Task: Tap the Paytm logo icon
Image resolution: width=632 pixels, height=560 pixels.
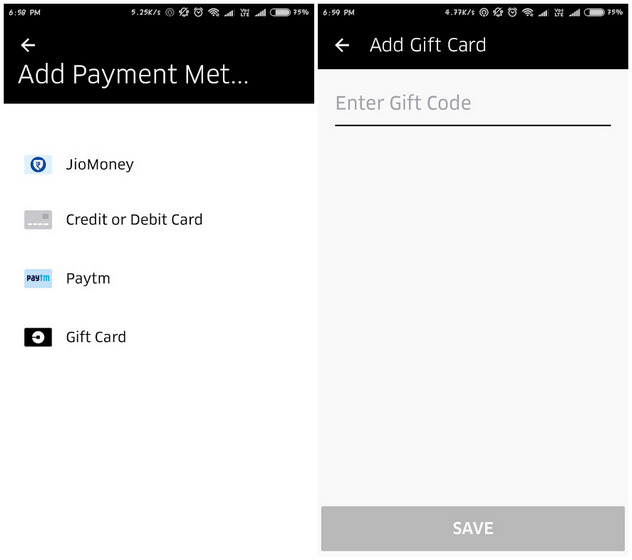Action: tap(38, 278)
